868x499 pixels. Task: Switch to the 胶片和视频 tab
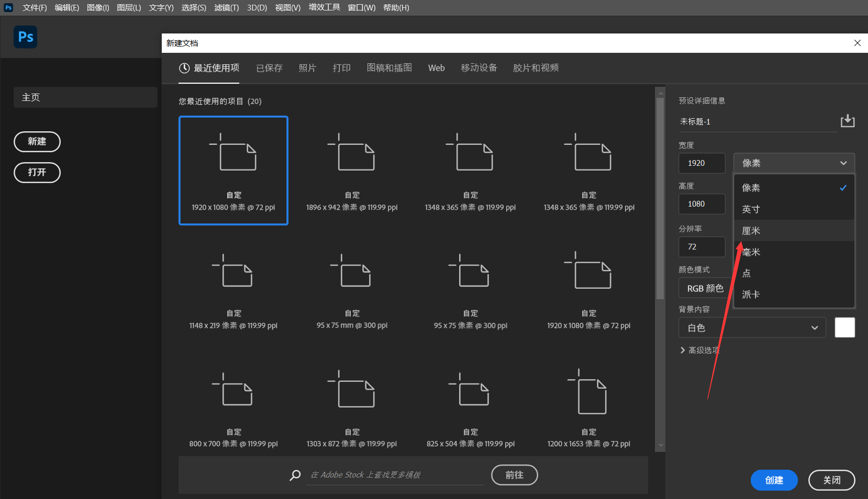[x=535, y=67]
